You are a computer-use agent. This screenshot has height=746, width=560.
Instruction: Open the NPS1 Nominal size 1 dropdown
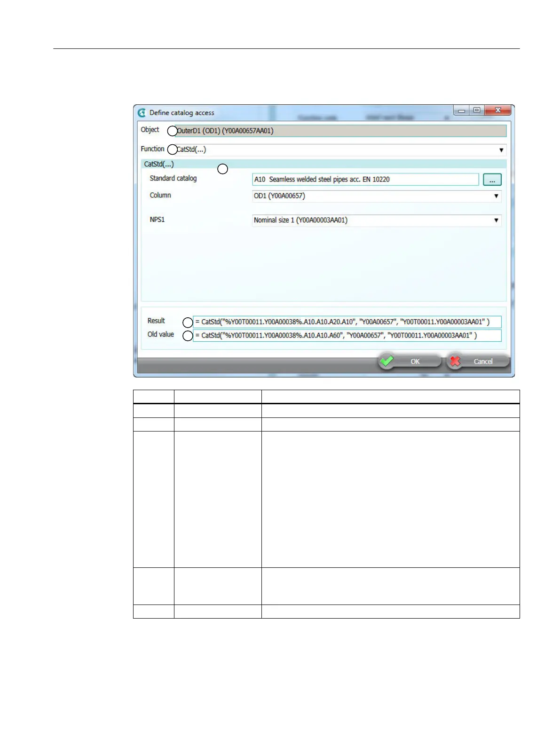pyautogui.click(x=377, y=220)
